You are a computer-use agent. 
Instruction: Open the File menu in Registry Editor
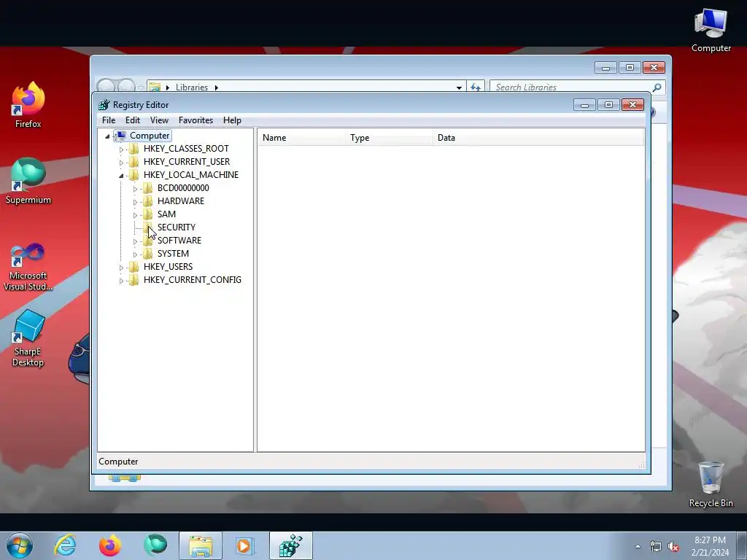point(109,120)
